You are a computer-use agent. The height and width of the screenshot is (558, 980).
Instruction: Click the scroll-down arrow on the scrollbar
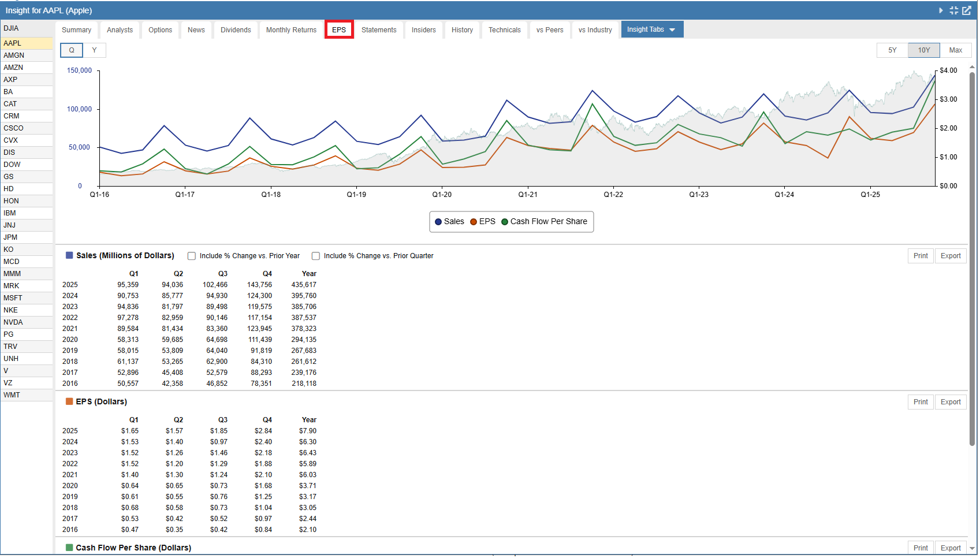972,549
